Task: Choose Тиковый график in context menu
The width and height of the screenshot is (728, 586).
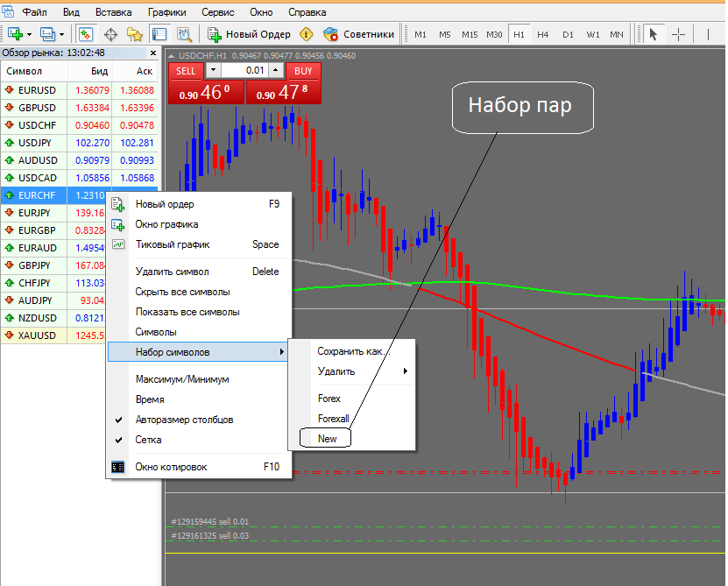Action: pyautogui.click(x=199, y=244)
